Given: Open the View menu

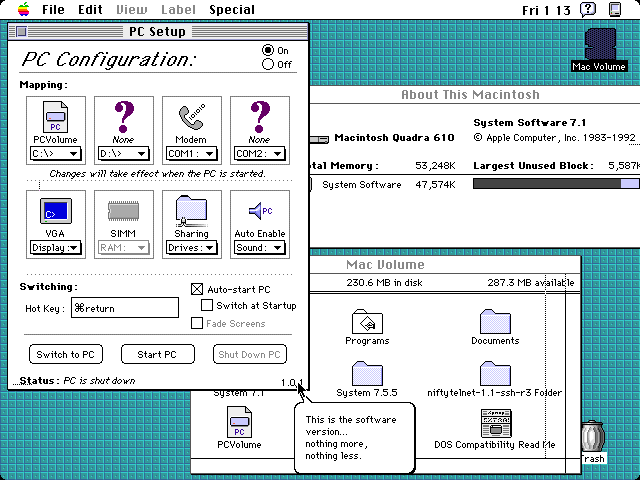Looking at the screenshot, I should coord(131,9).
